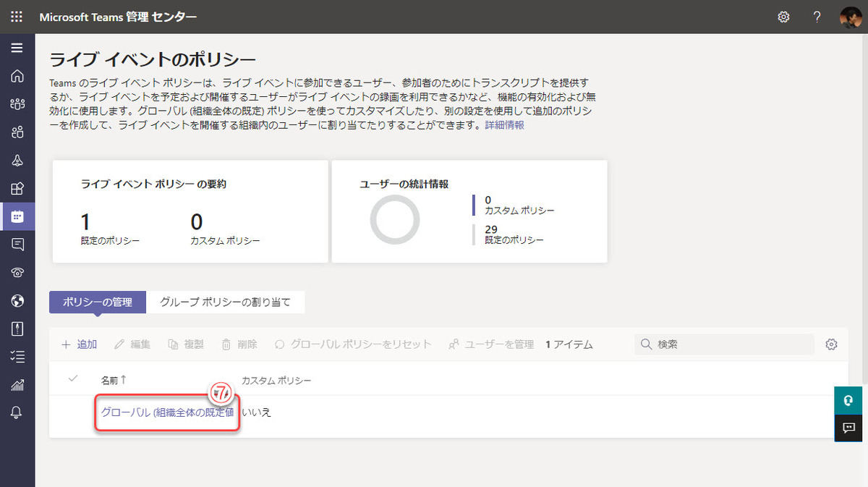
Task: Click いいえ cell in policy row
Action: pos(256,412)
